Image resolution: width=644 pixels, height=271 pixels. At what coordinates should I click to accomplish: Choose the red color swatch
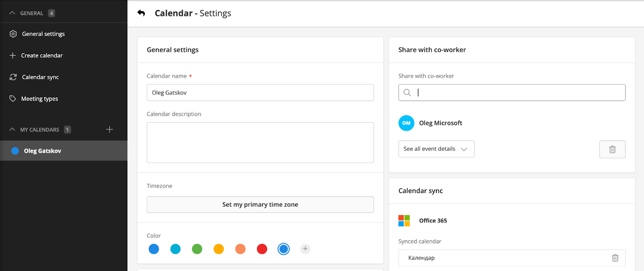[262, 249]
